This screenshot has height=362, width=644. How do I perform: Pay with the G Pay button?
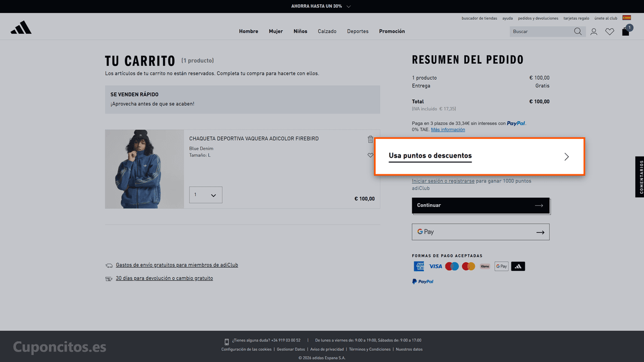[x=481, y=232]
